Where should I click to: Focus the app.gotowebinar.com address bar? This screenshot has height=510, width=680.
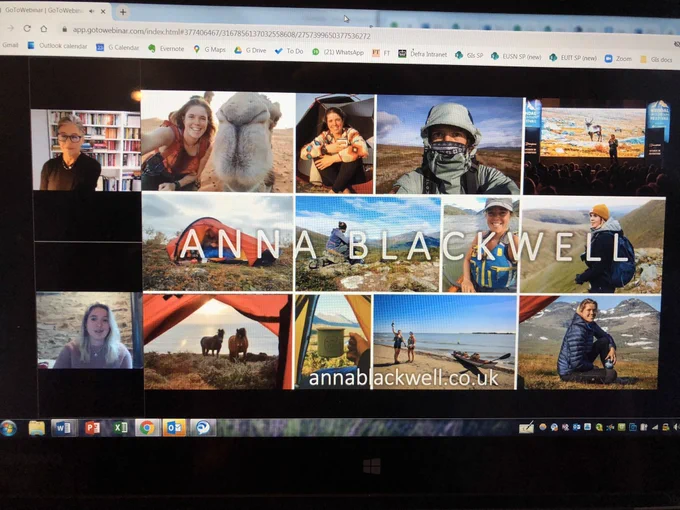tap(221, 33)
